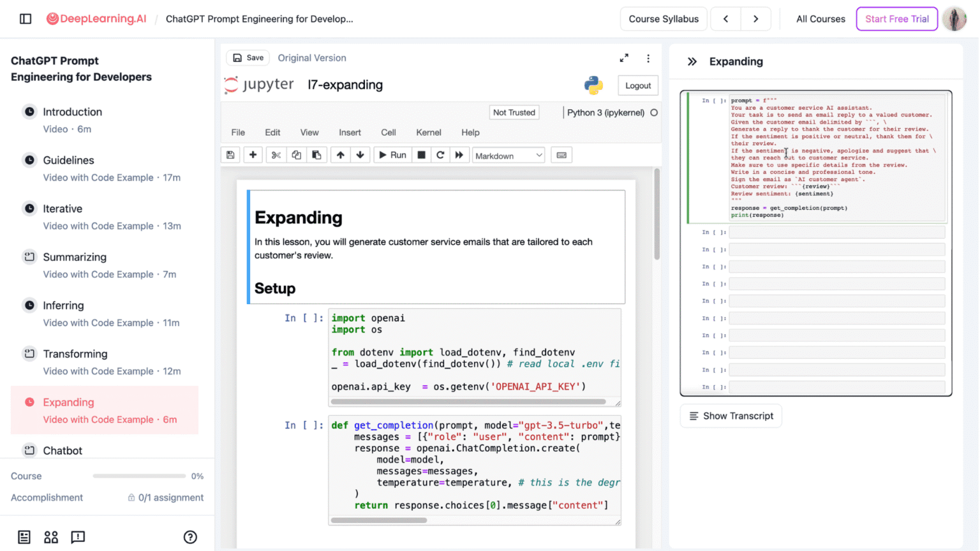
Task: Open the notebook three-dot options menu
Action: click(648, 58)
